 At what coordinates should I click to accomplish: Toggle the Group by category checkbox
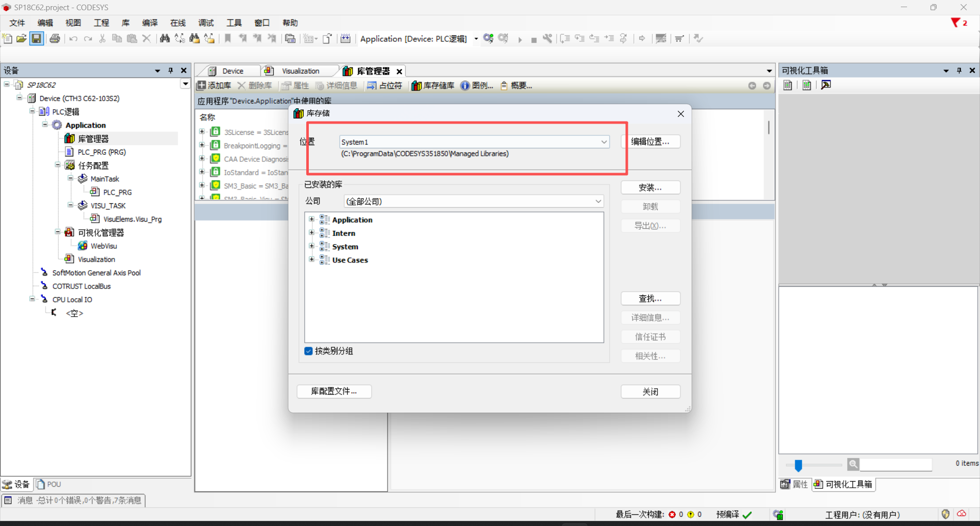tap(308, 351)
